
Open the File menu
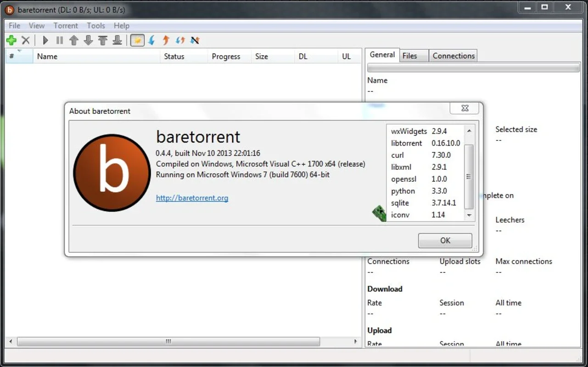(15, 26)
